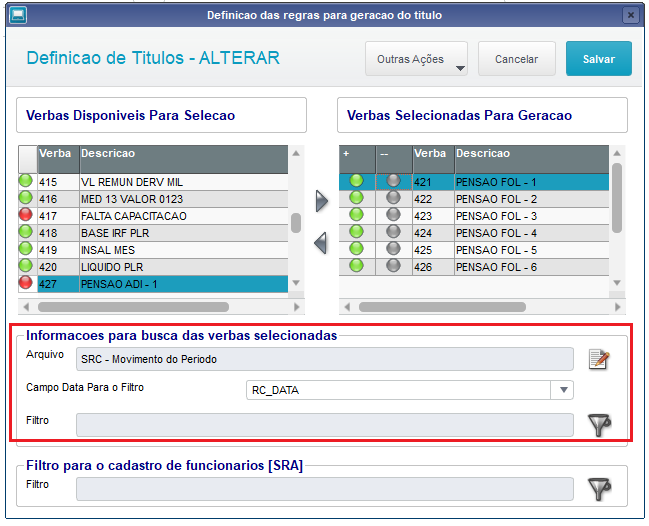
Task: Toggle the plus indicator for verba 424
Action: (x=356, y=232)
